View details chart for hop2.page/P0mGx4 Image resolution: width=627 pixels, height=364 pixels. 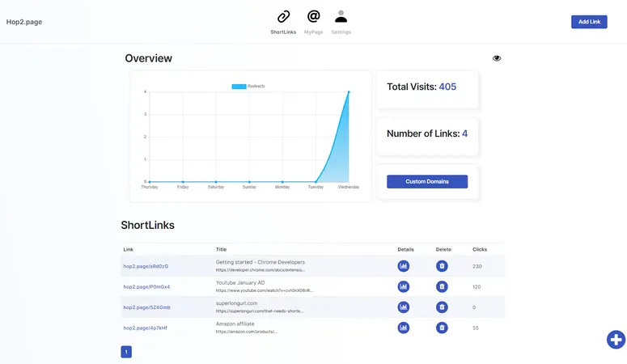tap(404, 286)
